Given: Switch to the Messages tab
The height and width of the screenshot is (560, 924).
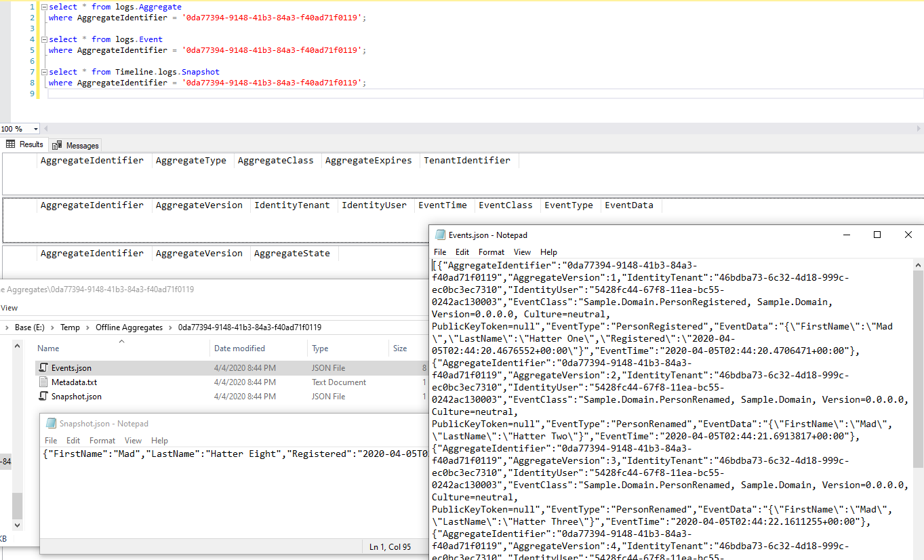Looking at the screenshot, I should pyautogui.click(x=76, y=145).
